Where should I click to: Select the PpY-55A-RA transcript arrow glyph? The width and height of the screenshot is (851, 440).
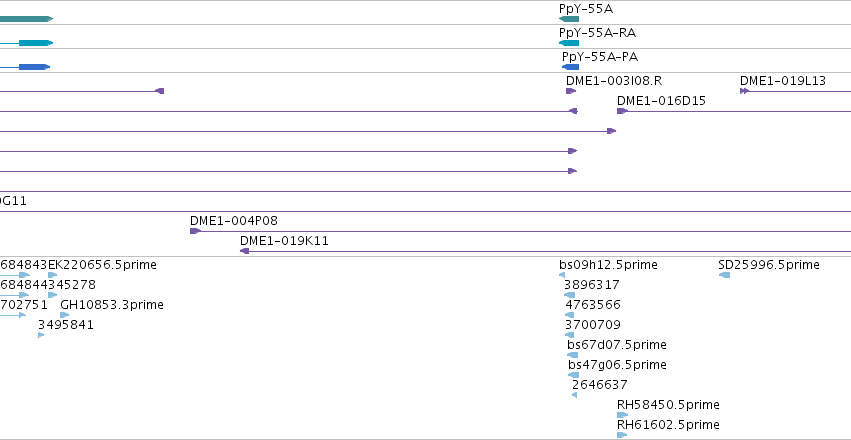pyautogui.click(x=569, y=43)
